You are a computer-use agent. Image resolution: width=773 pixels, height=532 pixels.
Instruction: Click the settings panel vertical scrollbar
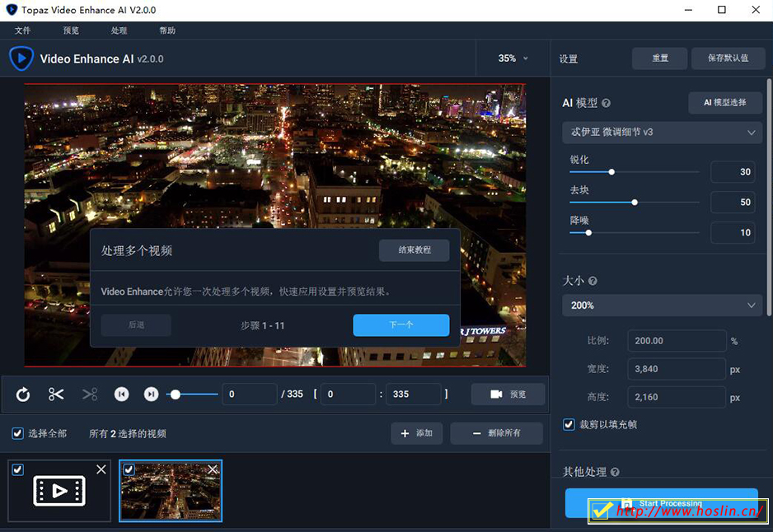(769, 197)
